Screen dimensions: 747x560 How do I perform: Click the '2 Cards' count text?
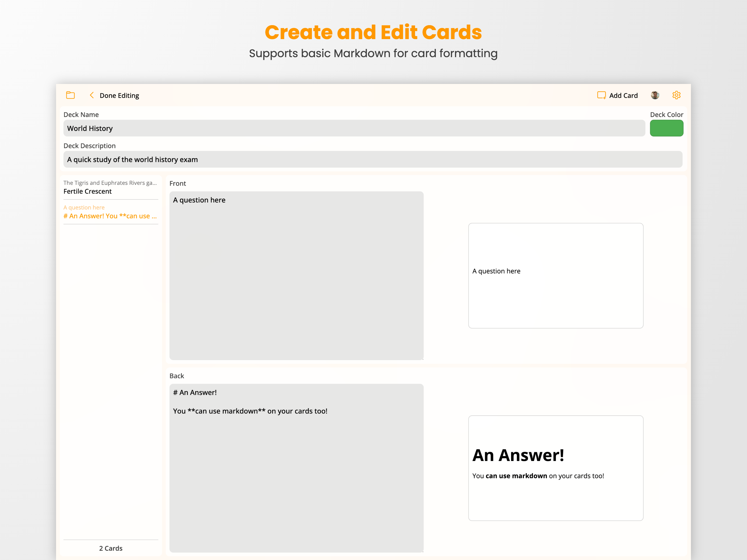click(x=111, y=548)
